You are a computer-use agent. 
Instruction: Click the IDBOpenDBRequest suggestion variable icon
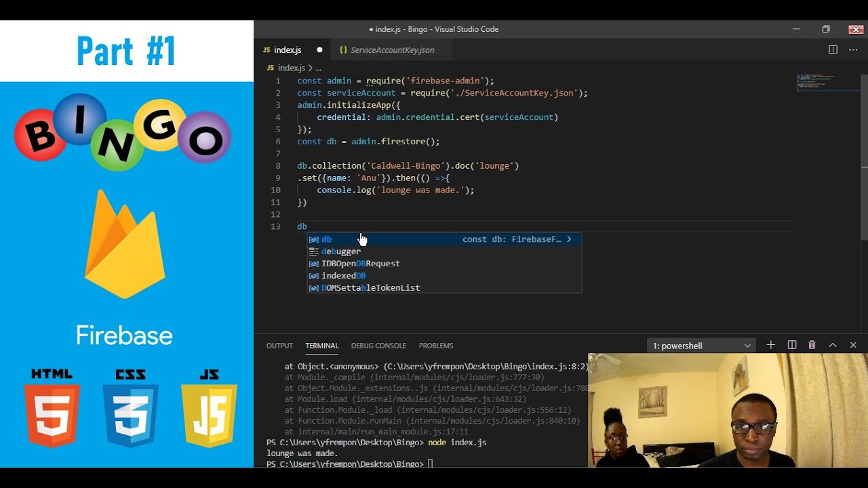coord(314,264)
